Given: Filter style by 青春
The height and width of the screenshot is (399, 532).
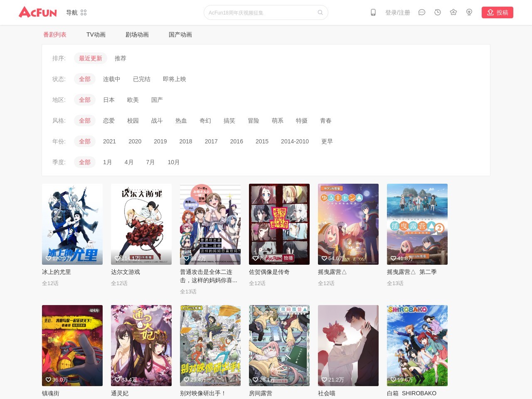Looking at the screenshot, I should pyautogui.click(x=326, y=121).
